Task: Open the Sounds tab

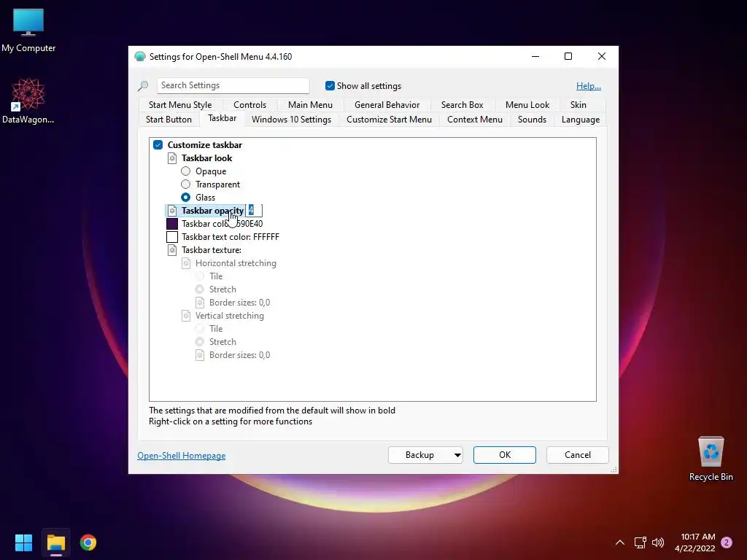Action: point(532,120)
